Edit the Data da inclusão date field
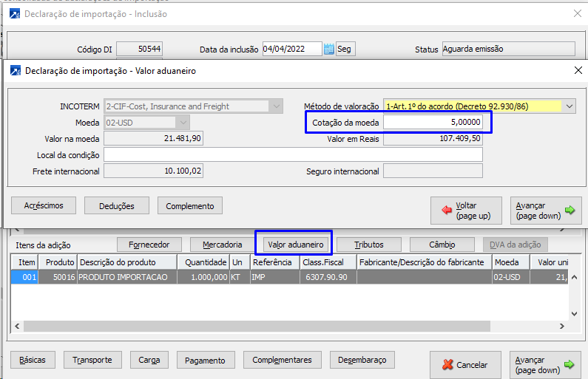Viewport: 588px width, 379px height. 292,49
